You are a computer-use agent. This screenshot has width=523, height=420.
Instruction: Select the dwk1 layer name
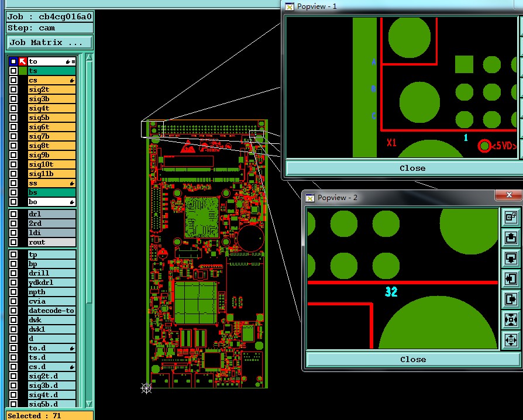(51, 329)
